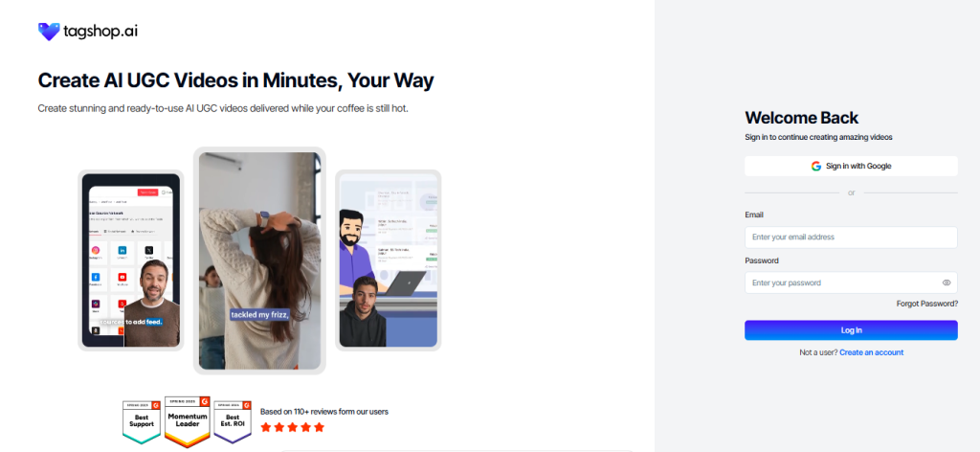Click the Log In button
Viewport: 980px width, 452px height.
[851, 330]
